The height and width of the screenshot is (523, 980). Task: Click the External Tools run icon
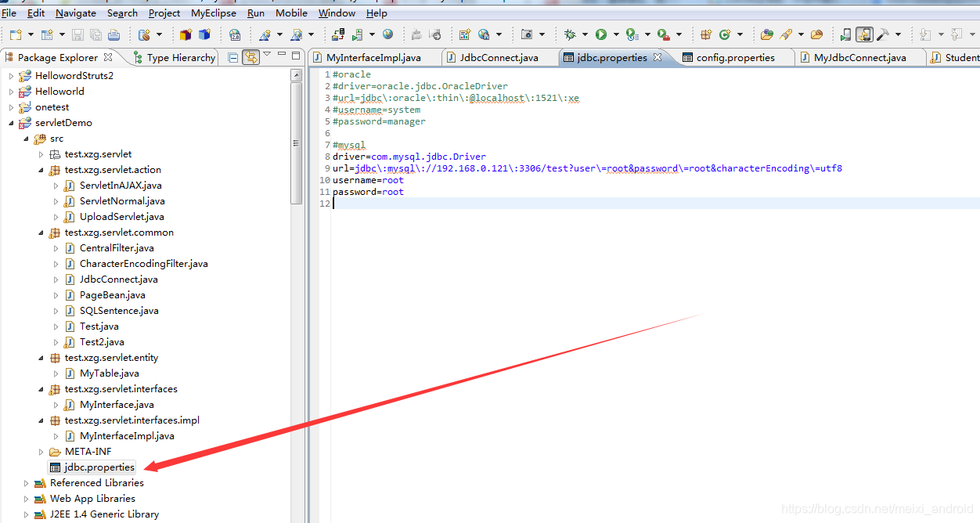click(x=663, y=34)
